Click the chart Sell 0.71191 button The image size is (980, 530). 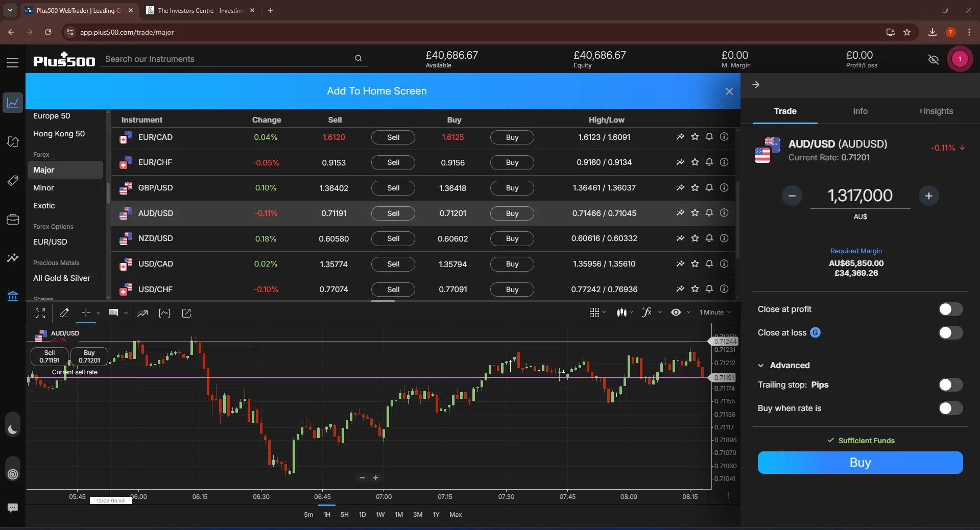click(50, 356)
